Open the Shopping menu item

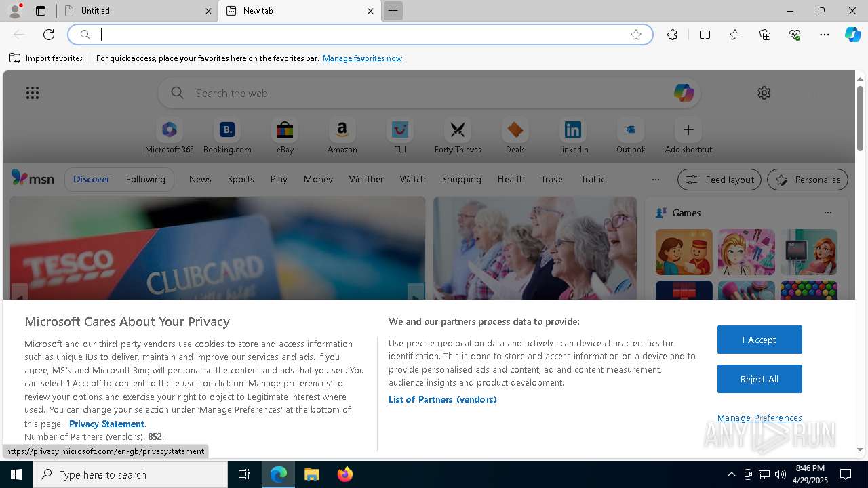[461, 179]
